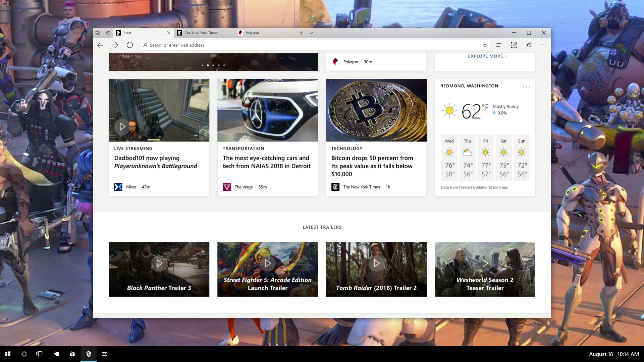Play the Black Panther Trailer 3
This screenshot has width=644, height=362.
pyautogui.click(x=159, y=263)
